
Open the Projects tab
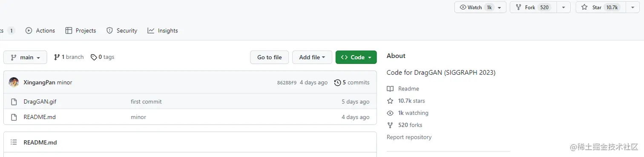(80, 31)
